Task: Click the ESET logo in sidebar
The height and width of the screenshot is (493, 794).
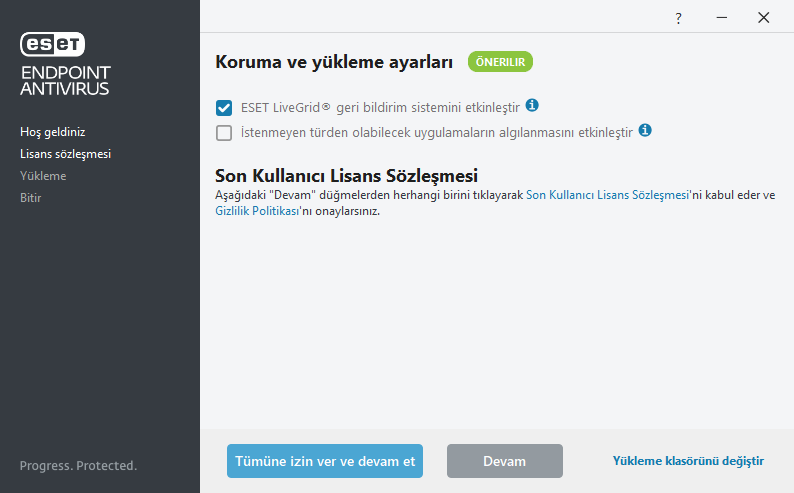Action: point(52,44)
